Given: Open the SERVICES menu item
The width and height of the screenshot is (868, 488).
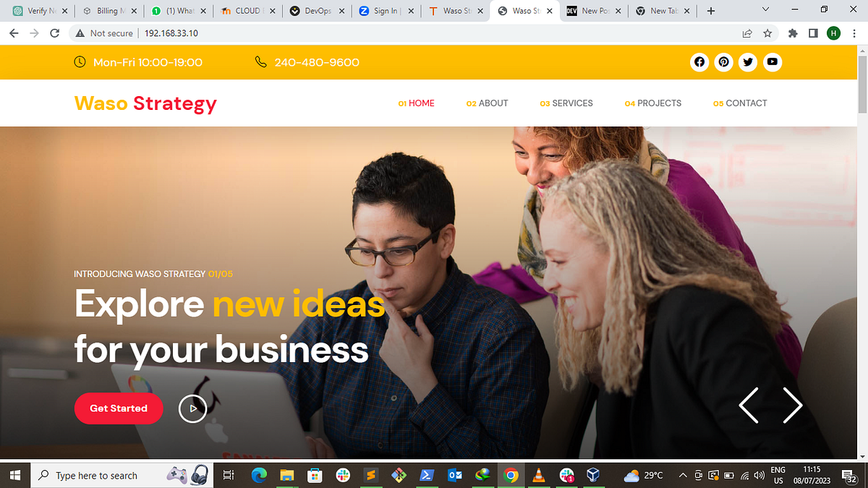Looking at the screenshot, I should click(x=566, y=103).
